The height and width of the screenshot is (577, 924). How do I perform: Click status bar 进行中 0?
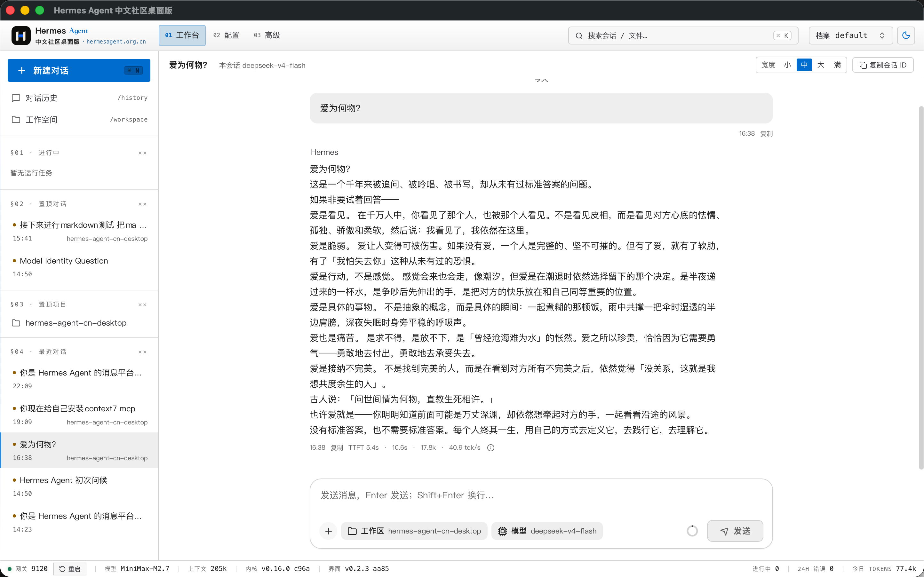(x=766, y=569)
